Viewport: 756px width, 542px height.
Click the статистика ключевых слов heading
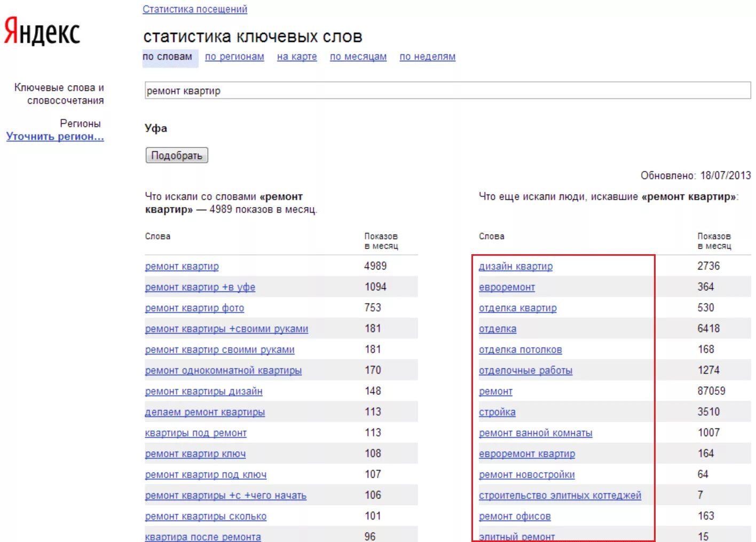253,36
